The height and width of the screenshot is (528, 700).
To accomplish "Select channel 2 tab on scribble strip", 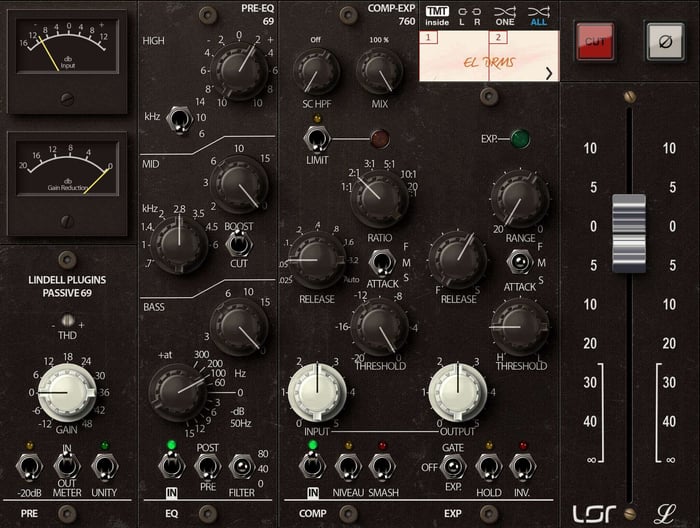I will click(x=499, y=37).
